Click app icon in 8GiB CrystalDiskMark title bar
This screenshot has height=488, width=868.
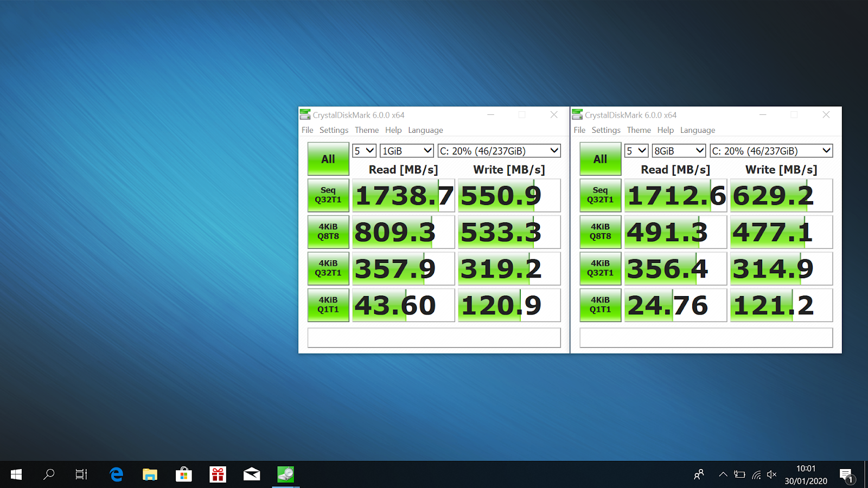point(577,114)
